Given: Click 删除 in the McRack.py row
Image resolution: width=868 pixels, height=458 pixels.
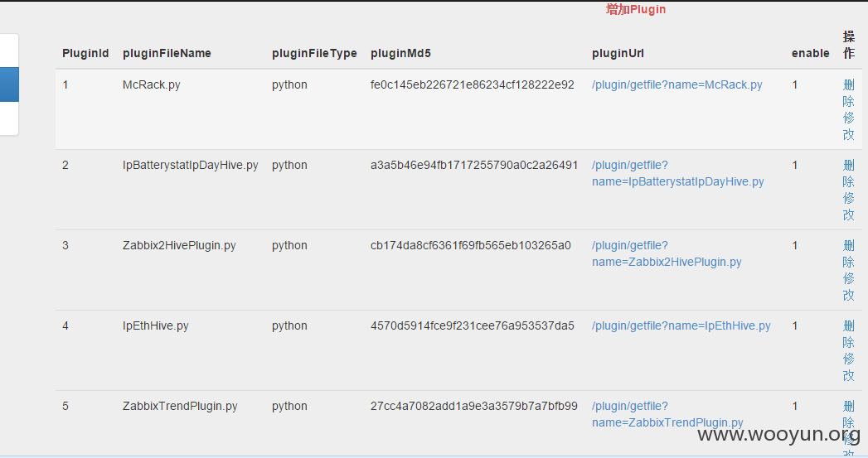Looking at the screenshot, I should [x=849, y=93].
